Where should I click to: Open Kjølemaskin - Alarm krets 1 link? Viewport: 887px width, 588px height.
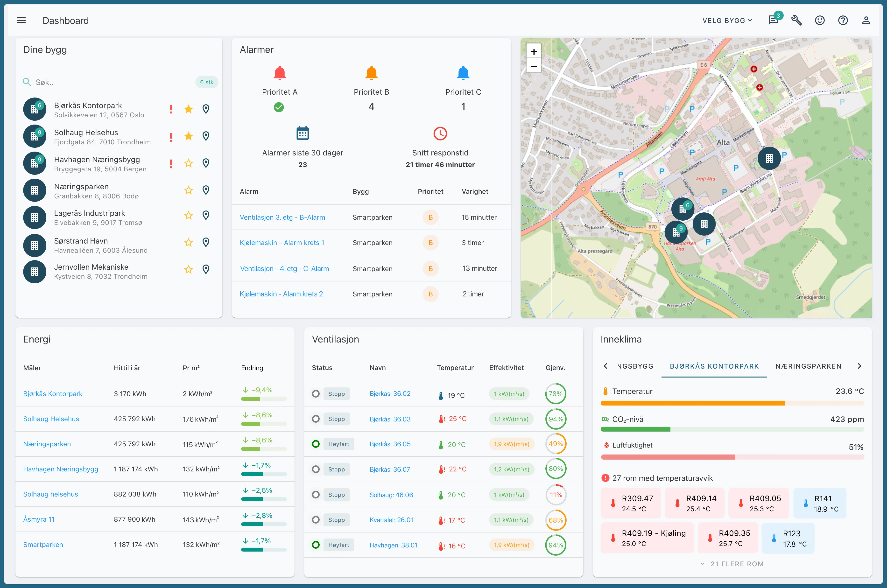[282, 243]
